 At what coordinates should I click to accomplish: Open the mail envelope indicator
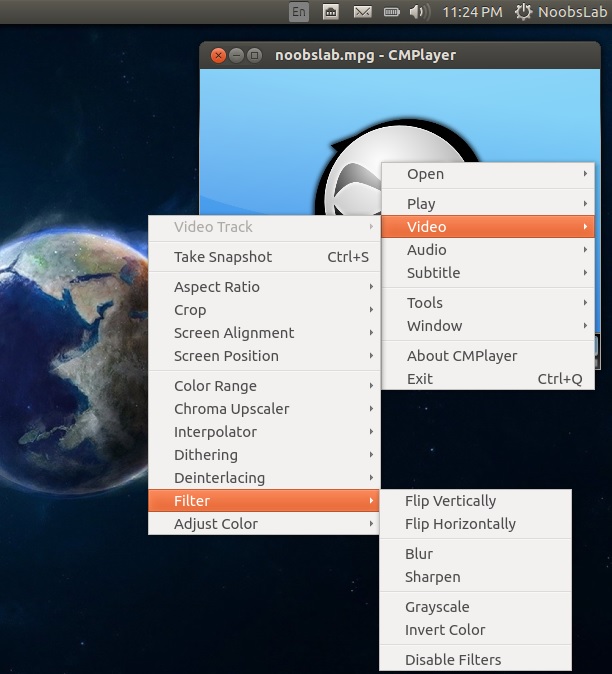pyautogui.click(x=362, y=12)
